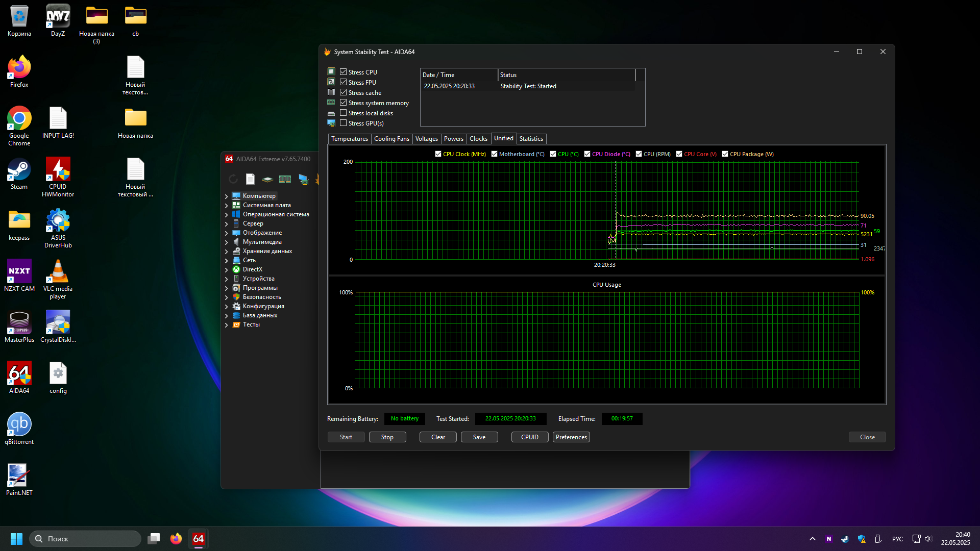Toggle CPU Package (W) graph checkbox

tap(725, 154)
